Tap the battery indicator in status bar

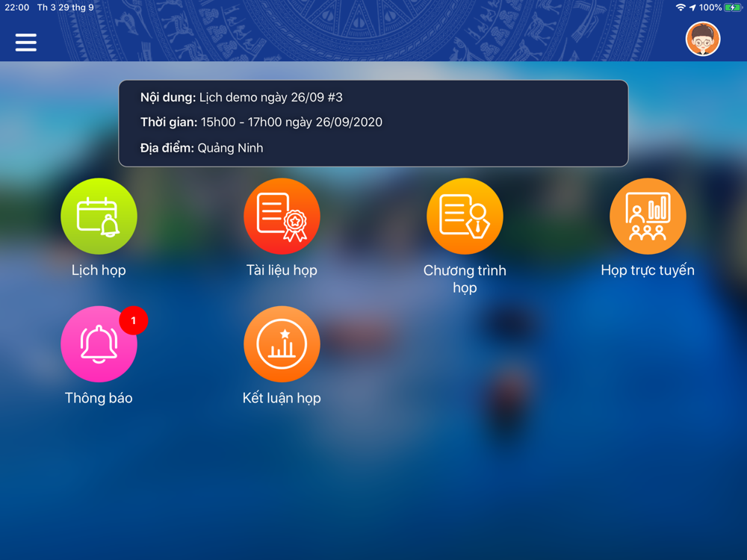pyautogui.click(x=733, y=7)
